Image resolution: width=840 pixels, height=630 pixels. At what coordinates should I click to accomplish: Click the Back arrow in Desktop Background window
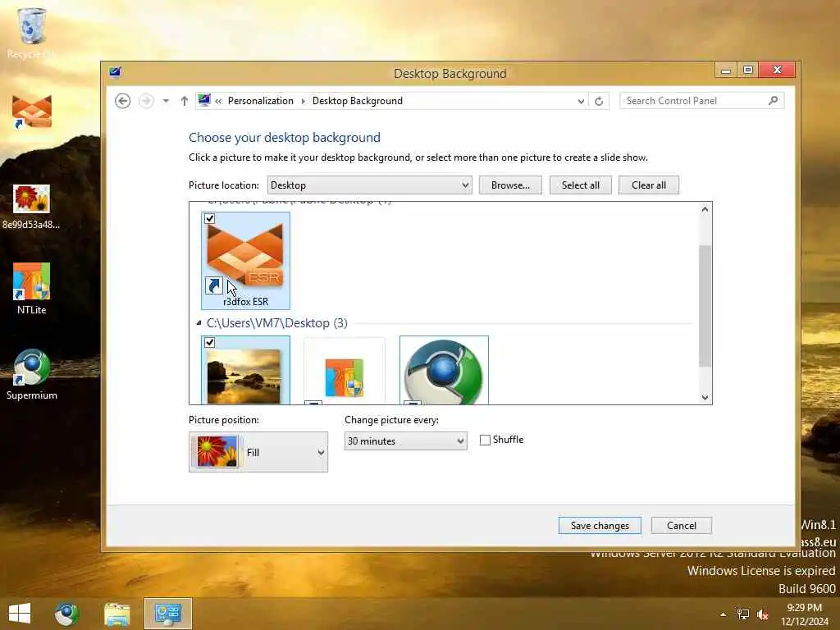[x=123, y=101]
